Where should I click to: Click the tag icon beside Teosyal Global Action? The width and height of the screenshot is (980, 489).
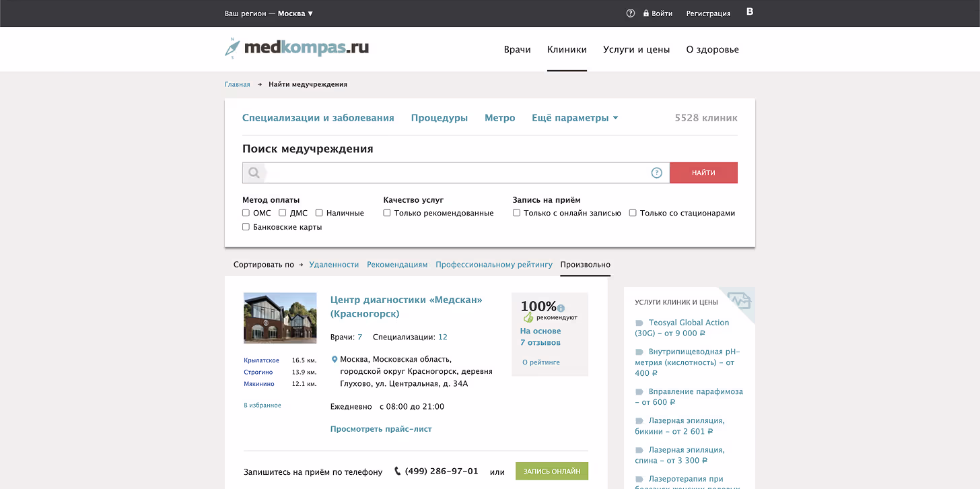tap(639, 323)
